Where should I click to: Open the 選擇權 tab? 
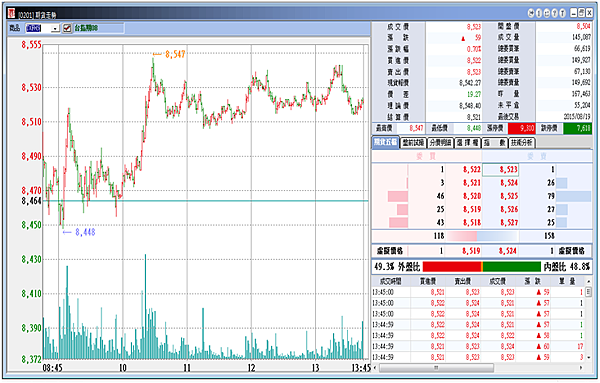click(x=468, y=143)
